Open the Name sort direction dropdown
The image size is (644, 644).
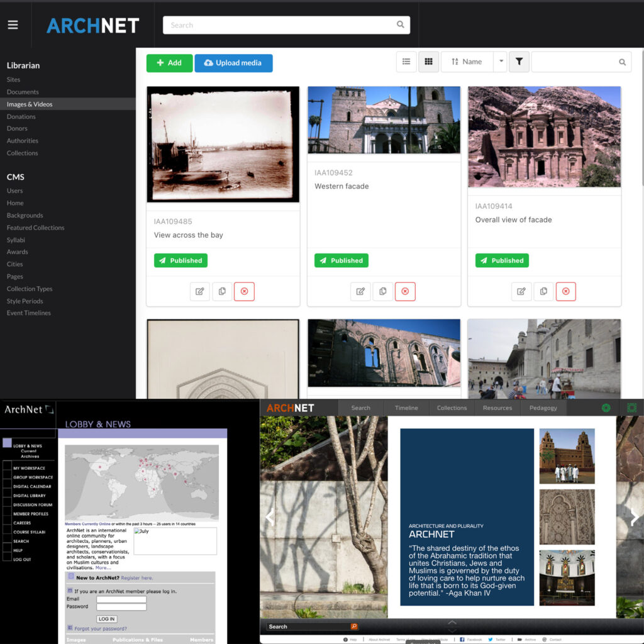(501, 62)
